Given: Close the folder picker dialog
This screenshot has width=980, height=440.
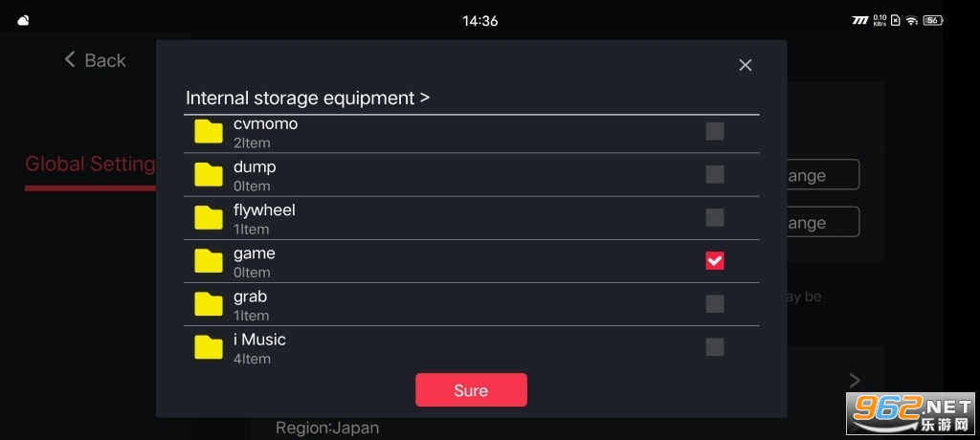Looking at the screenshot, I should click(x=746, y=65).
